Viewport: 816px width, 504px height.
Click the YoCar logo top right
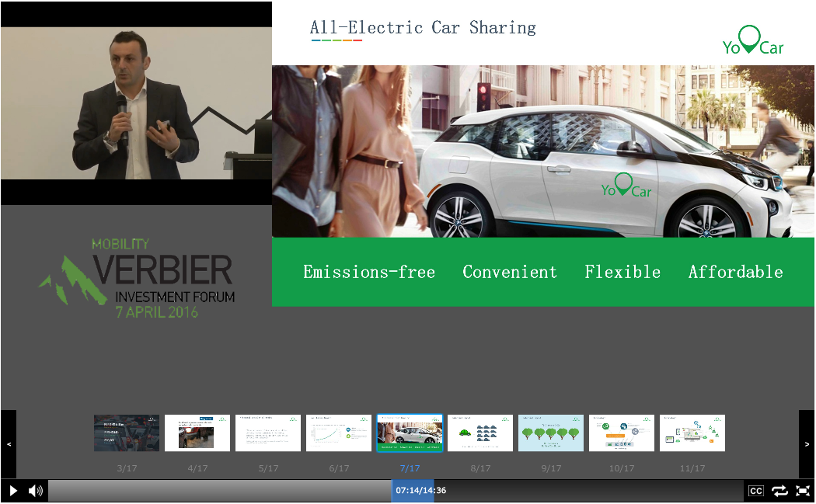point(753,40)
